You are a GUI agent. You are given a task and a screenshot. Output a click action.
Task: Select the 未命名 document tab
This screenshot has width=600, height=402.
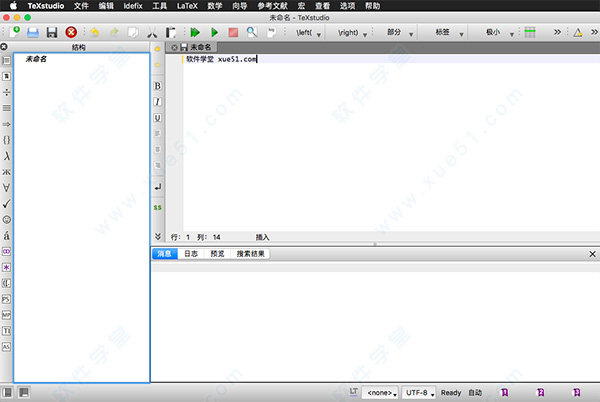191,47
